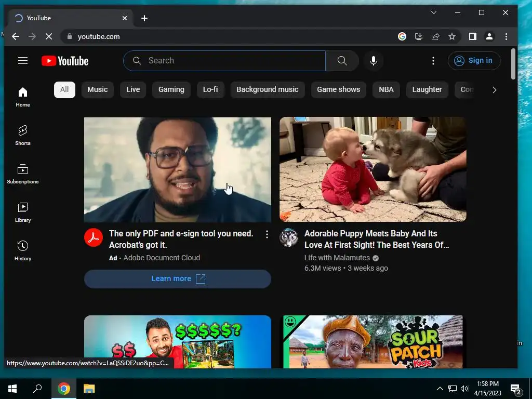
Task: Open the tab search dropdown arrow
Action: coord(434,12)
